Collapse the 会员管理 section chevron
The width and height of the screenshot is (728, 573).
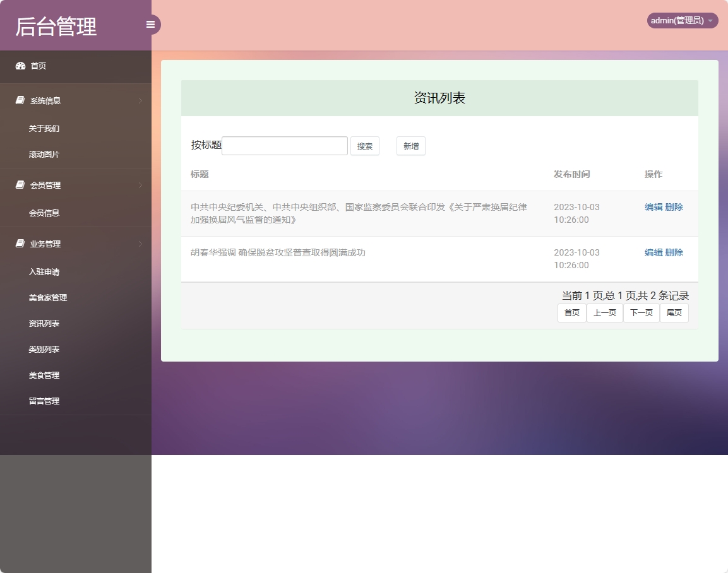point(140,185)
